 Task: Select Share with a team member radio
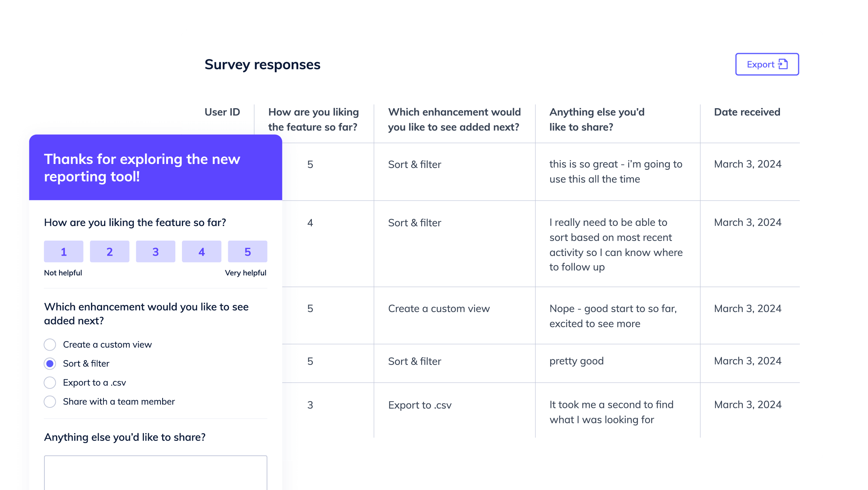[50, 402]
